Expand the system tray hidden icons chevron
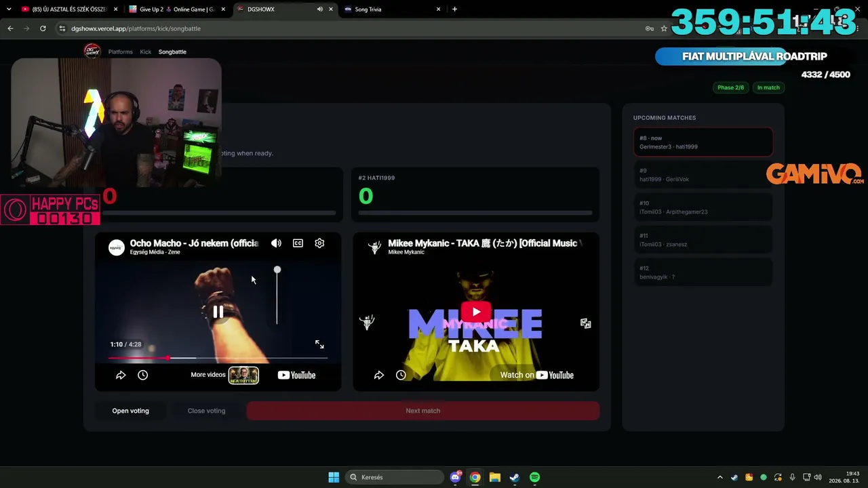This screenshot has height=488, width=868. (x=720, y=477)
